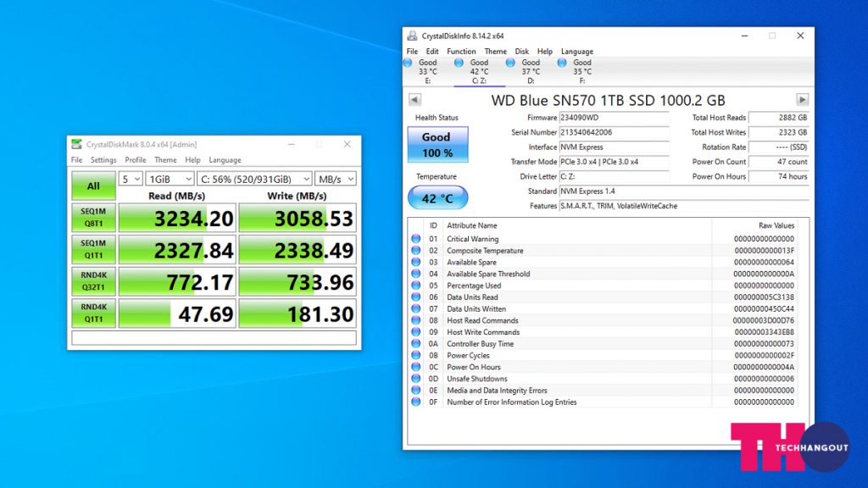
Task: Open File menu in CrystalDiskInfo
Action: pos(413,52)
